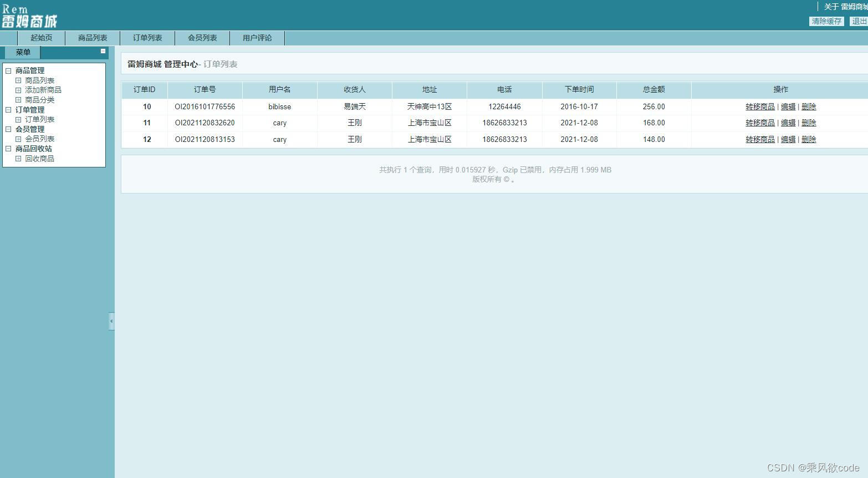868x478 pixels.
Task: Switch to the 商品列表 top tab
Action: tap(93, 38)
